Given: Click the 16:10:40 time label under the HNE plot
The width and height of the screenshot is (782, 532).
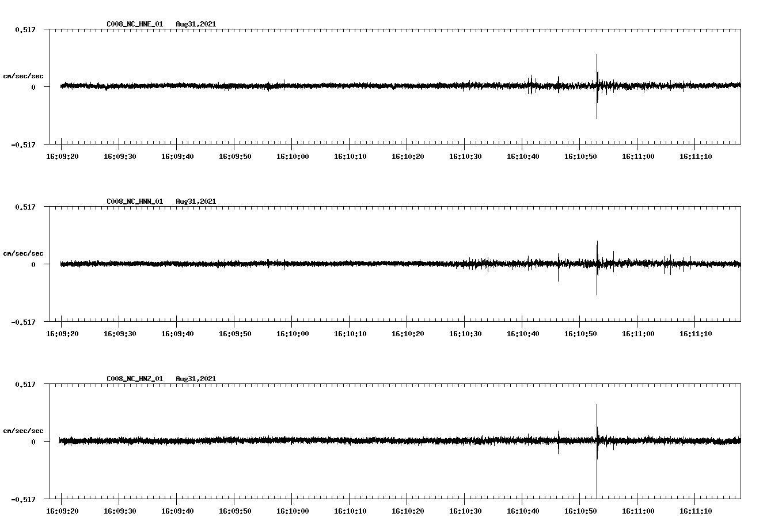Looking at the screenshot, I should [x=523, y=157].
